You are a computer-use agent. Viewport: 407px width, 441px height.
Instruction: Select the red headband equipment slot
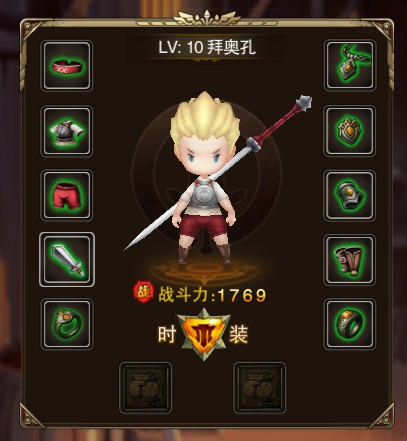67,66
